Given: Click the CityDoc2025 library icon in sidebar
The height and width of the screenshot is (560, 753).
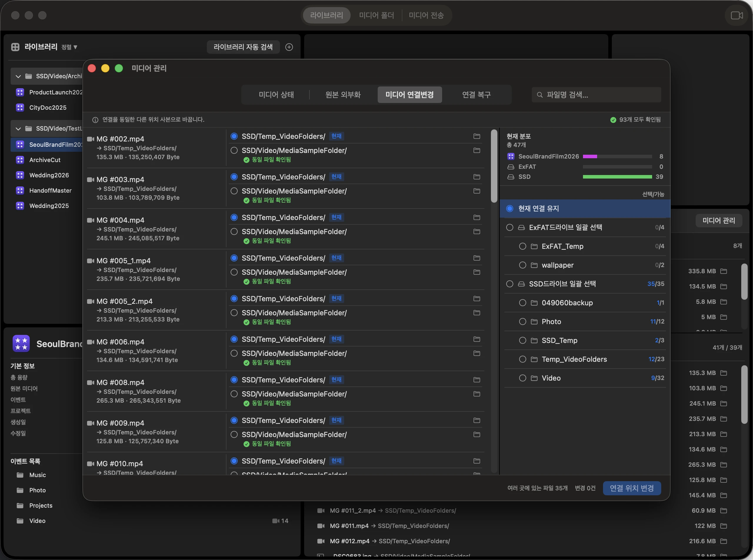Looking at the screenshot, I should pos(20,107).
